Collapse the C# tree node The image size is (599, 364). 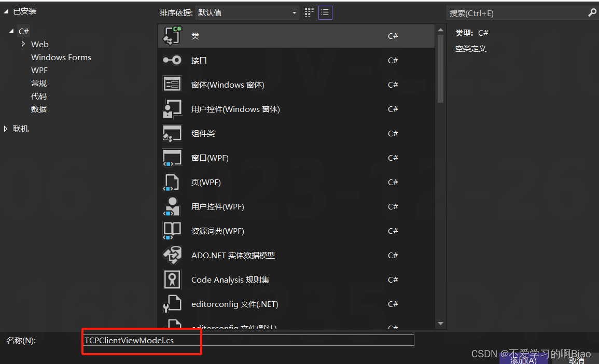(x=12, y=31)
